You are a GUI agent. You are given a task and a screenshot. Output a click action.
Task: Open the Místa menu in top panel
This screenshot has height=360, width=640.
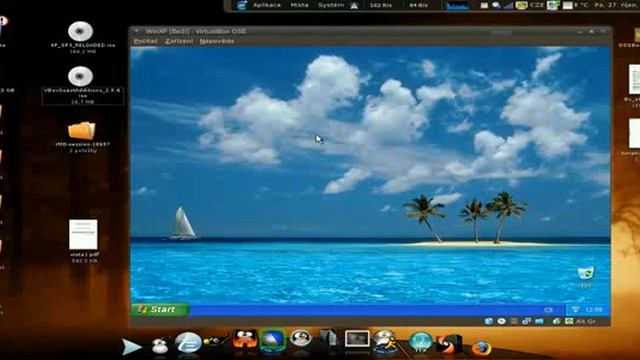(299, 5)
